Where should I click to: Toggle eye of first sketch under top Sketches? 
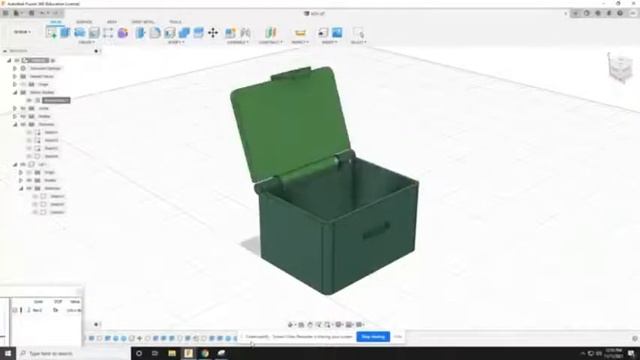(x=29, y=132)
